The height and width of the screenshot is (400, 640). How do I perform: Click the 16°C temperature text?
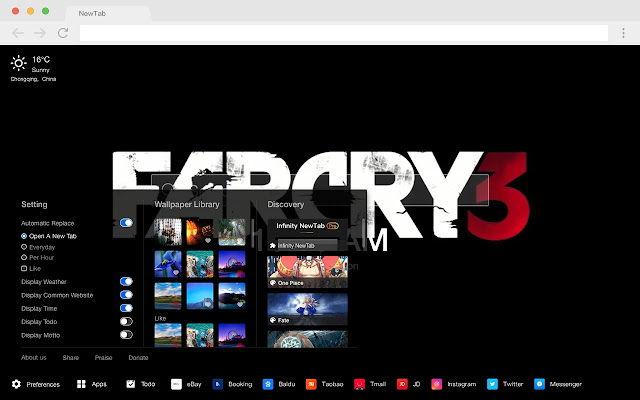click(x=41, y=60)
